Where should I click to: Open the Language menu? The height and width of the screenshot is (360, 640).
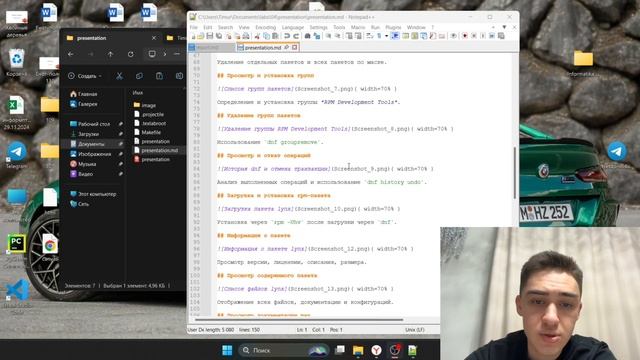(x=293, y=27)
